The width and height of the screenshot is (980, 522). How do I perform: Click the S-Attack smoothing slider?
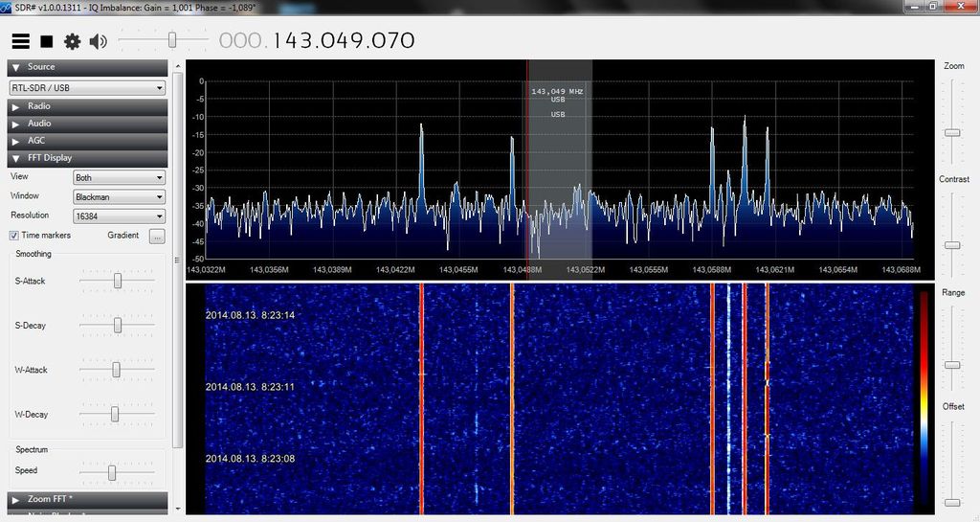[x=118, y=281]
